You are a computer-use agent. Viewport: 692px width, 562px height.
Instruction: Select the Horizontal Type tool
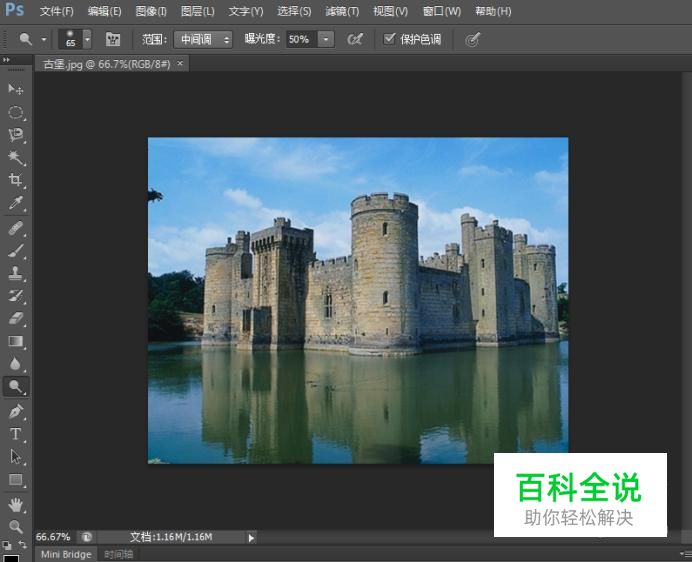[16, 434]
